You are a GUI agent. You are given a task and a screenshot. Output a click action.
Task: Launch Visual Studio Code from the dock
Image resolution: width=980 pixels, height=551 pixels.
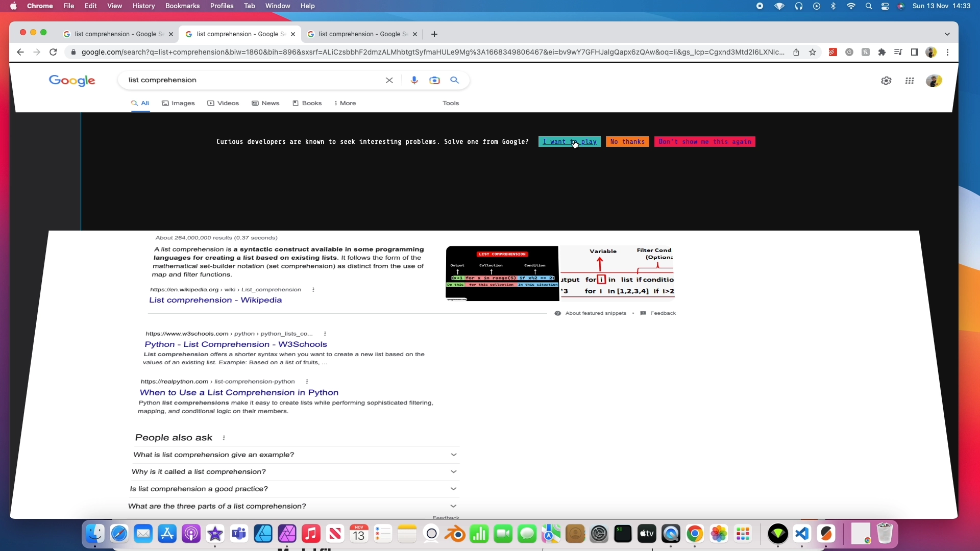coord(802,534)
